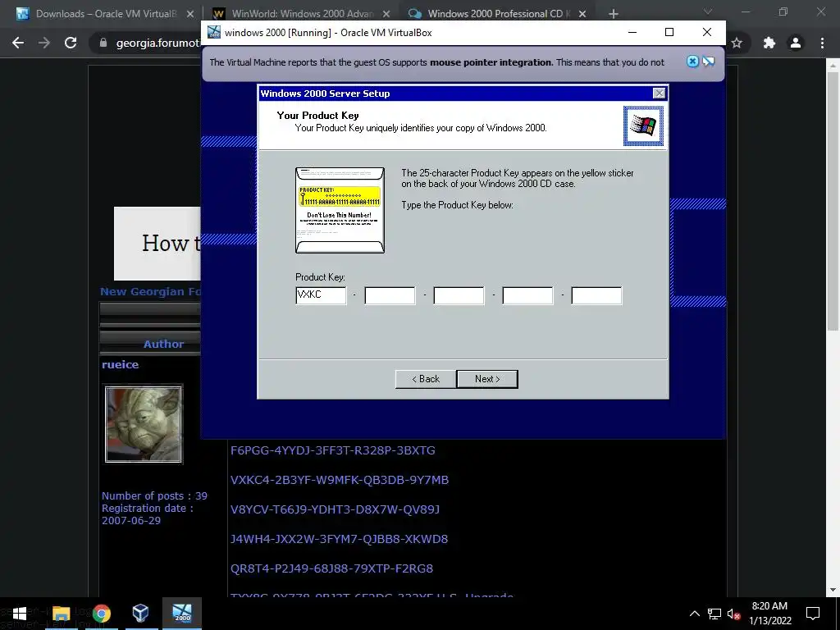840x630 pixels.
Task: Select the fifth Product Key input box
Action: pos(597,295)
